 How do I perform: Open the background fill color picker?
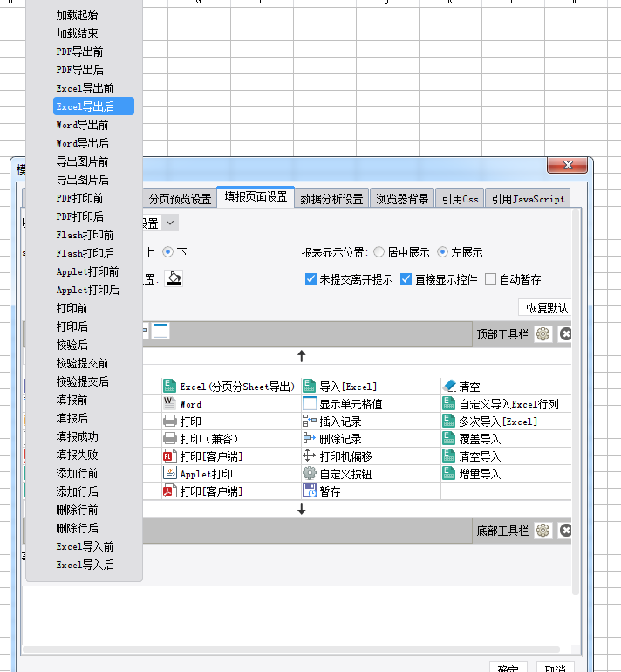tap(174, 278)
